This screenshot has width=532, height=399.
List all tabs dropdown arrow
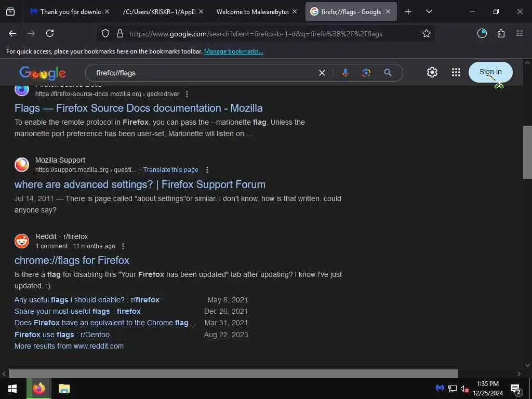429,11
